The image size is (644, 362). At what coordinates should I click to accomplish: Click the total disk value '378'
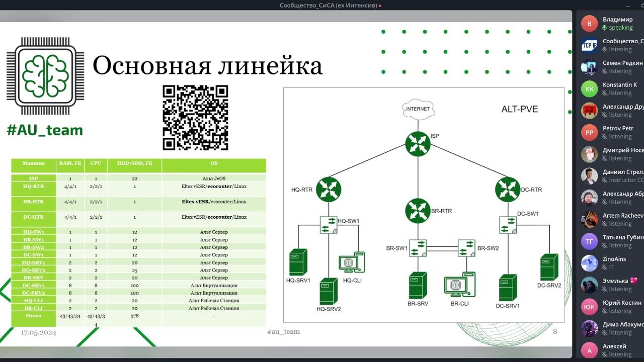pyautogui.click(x=134, y=316)
